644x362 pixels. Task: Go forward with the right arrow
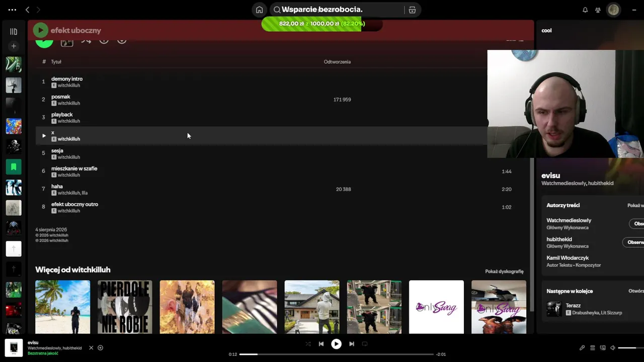click(38, 10)
